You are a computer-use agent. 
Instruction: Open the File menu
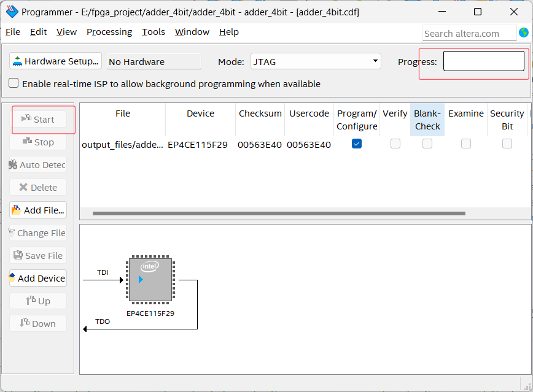13,32
